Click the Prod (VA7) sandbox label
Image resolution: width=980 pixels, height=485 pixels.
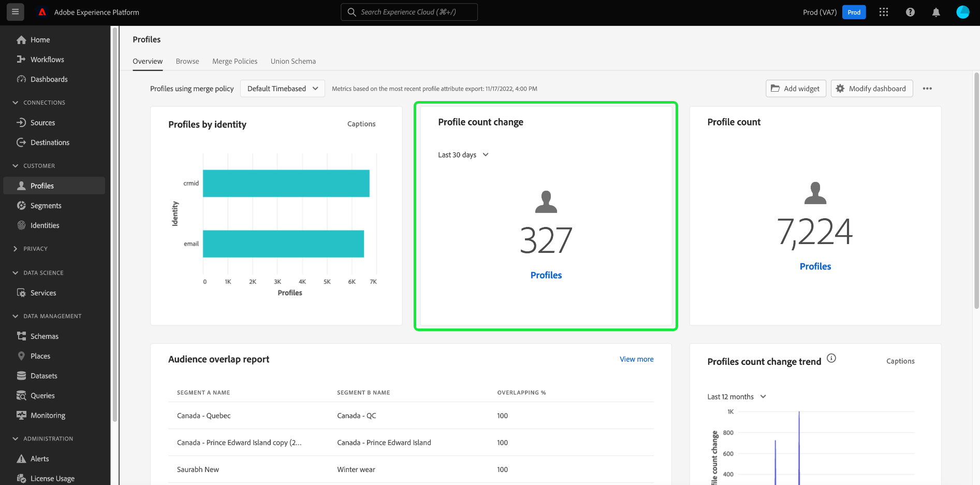pyautogui.click(x=820, y=12)
